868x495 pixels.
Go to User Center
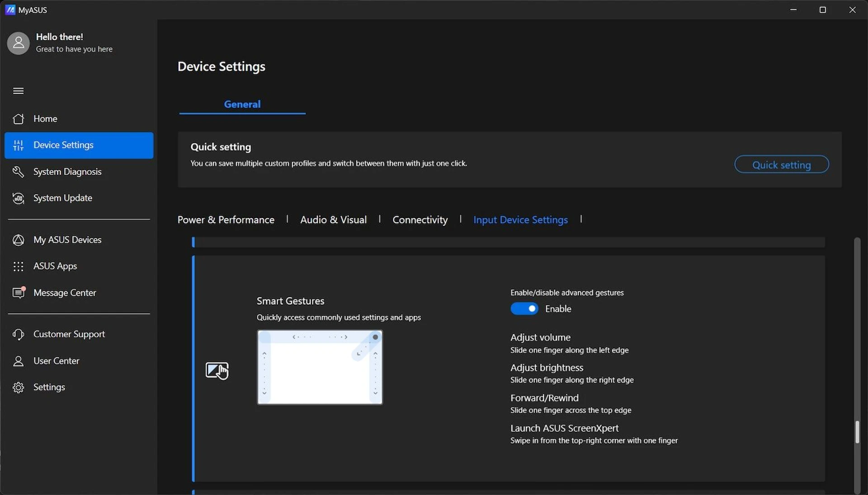click(79, 361)
